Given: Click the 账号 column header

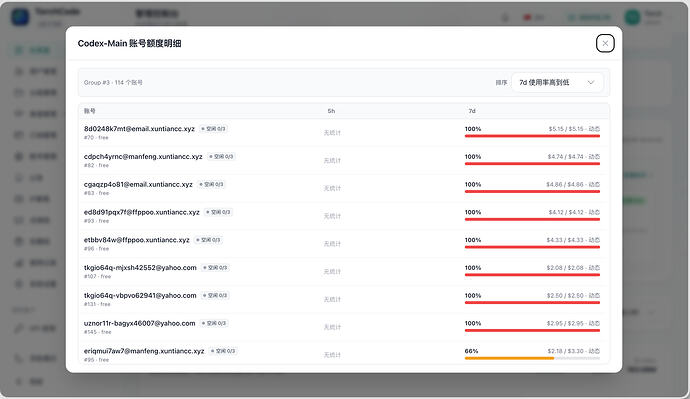Looking at the screenshot, I should tap(90, 111).
